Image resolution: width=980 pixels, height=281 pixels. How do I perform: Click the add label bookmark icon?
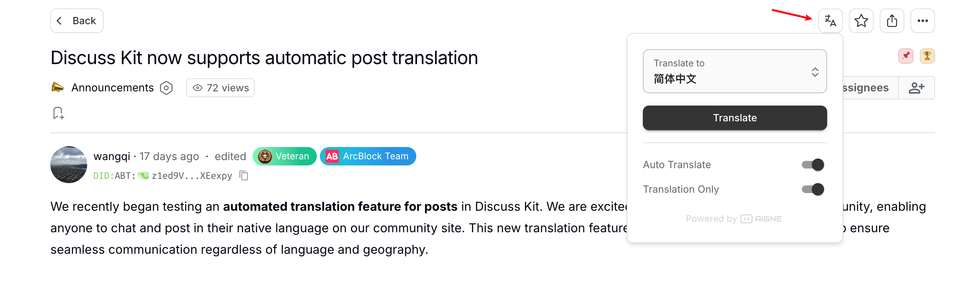pos(58,113)
